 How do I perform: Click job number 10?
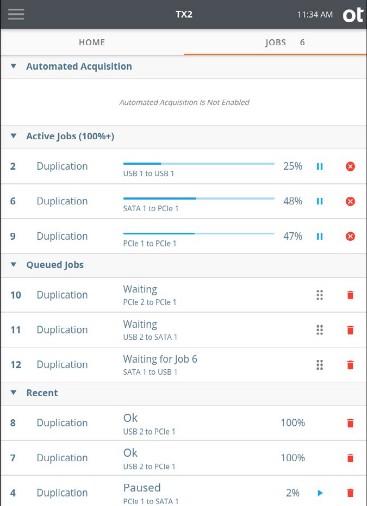(16, 295)
